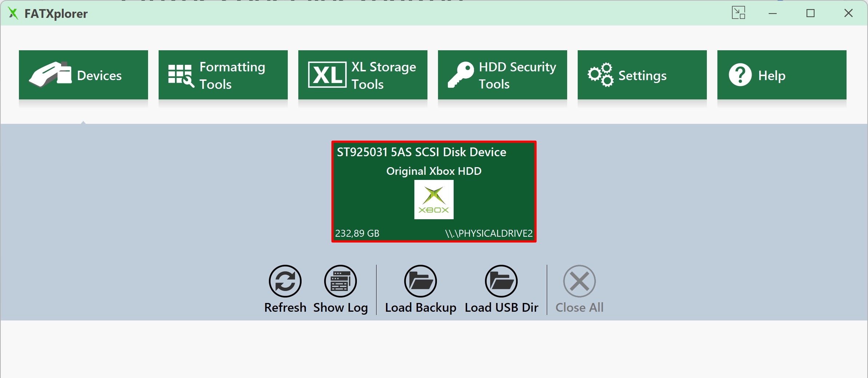Click the 232,89 GB drive size
The height and width of the screenshot is (378, 868).
click(x=357, y=233)
